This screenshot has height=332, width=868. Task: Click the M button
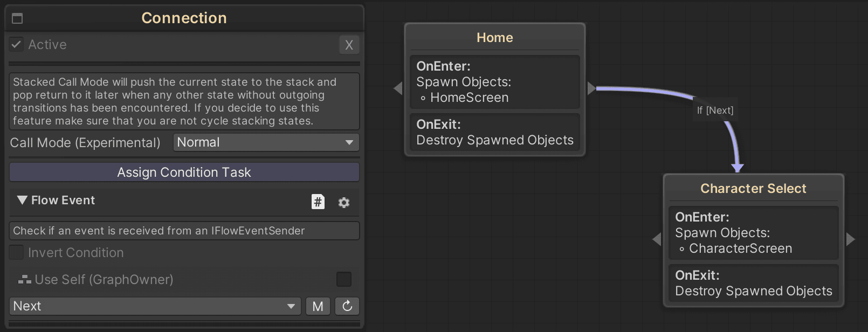(318, 306)
